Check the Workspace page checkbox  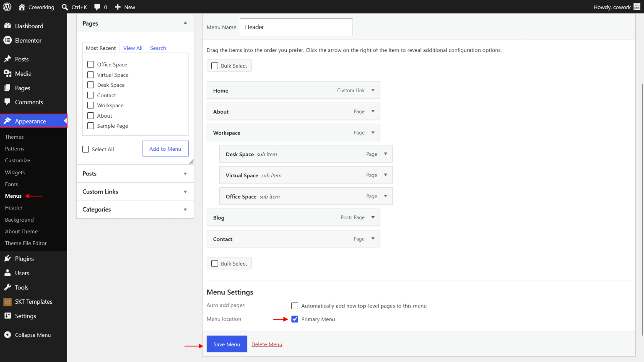point(91,105)
